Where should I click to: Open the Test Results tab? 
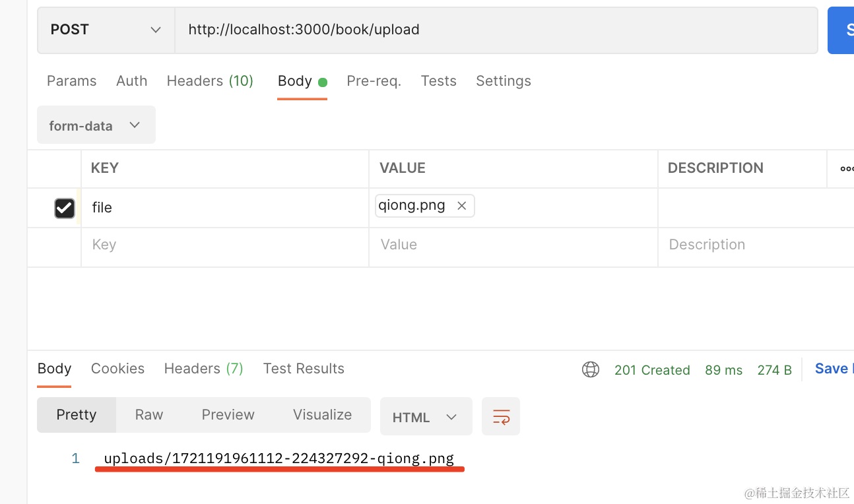coord(304,369)
